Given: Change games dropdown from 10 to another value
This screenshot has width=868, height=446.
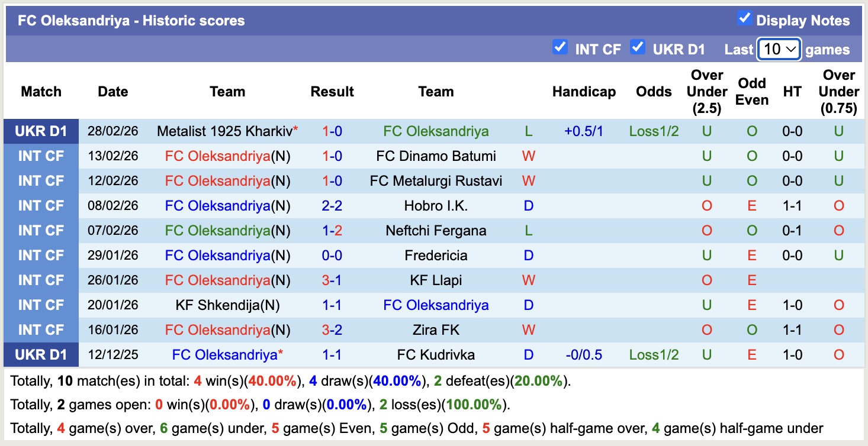Looking at the screenshot, I should [x=779, y=49].
